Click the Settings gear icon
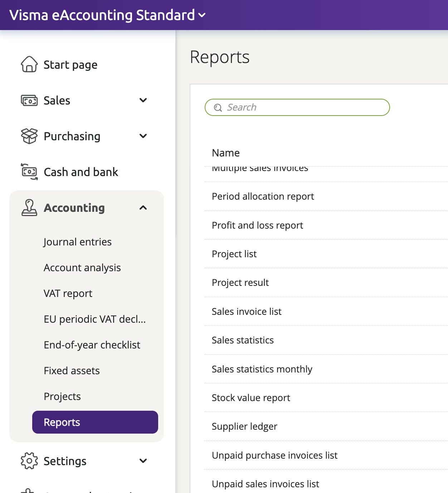Image resolution: width=448 pixels, height=493 pixels. coord(29,461)
